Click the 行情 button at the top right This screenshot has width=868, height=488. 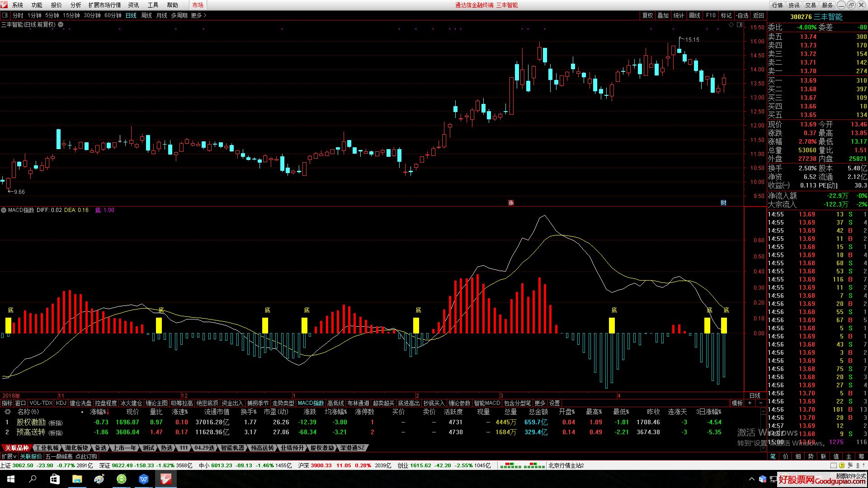(x=778, y=5)
